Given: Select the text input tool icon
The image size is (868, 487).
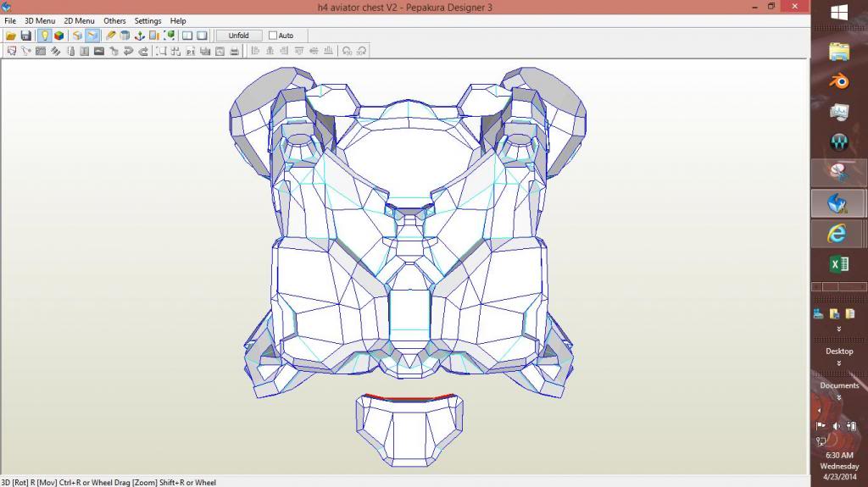Looking at the screenshot, I should [84, 51].
